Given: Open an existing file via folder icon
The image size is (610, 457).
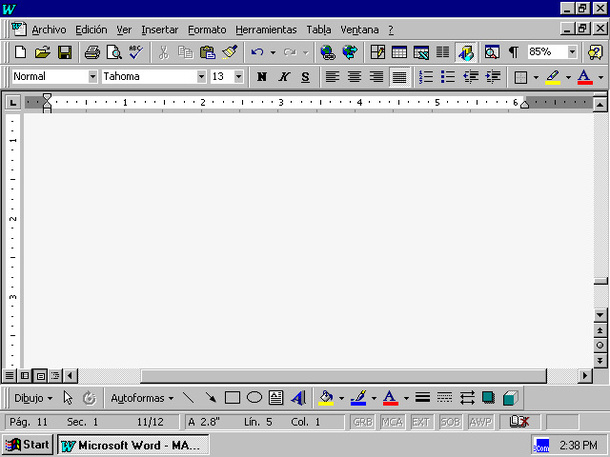Looking at the screenshot, I should (x=42, y=52).
